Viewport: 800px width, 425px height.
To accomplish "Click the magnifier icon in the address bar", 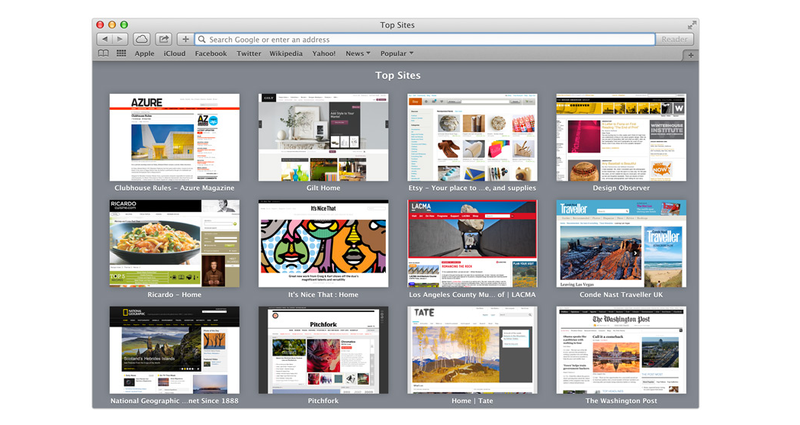I will pos(202,39).
